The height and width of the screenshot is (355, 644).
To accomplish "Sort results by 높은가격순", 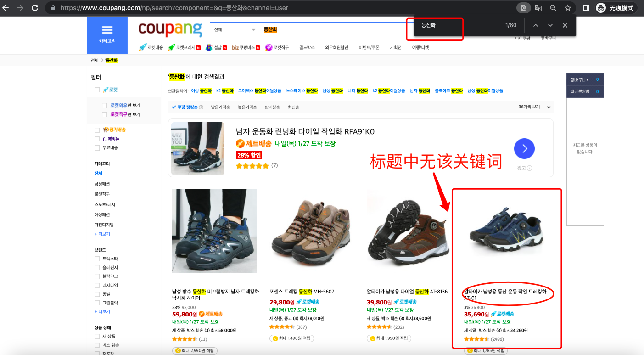I will (x=247, y=107).
